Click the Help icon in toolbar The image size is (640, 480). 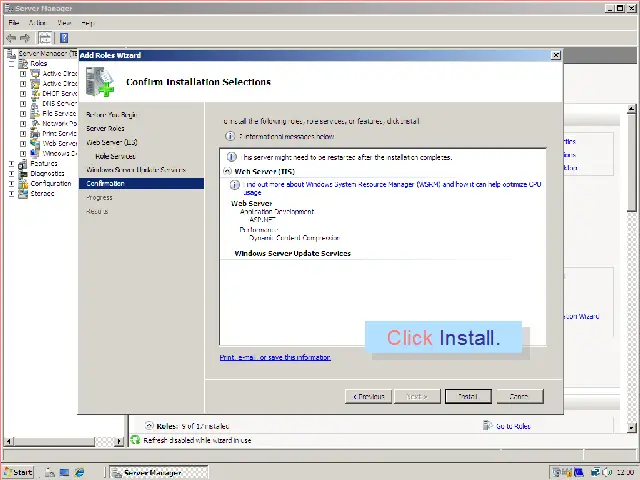[63, 38]
